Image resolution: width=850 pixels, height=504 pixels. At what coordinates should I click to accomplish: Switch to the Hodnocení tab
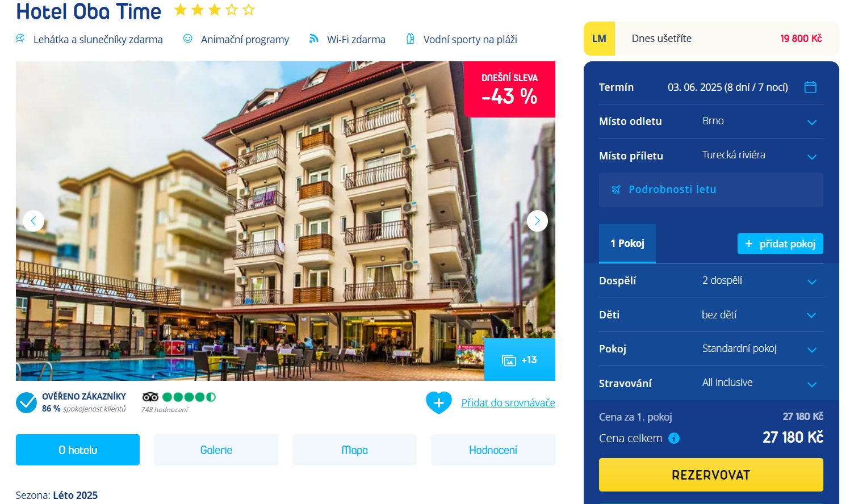493,450
